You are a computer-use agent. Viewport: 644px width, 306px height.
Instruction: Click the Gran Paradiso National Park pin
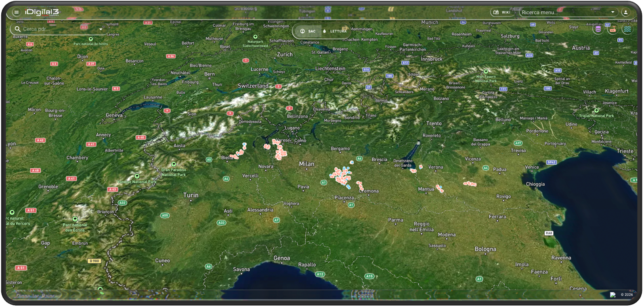(174, 164)
